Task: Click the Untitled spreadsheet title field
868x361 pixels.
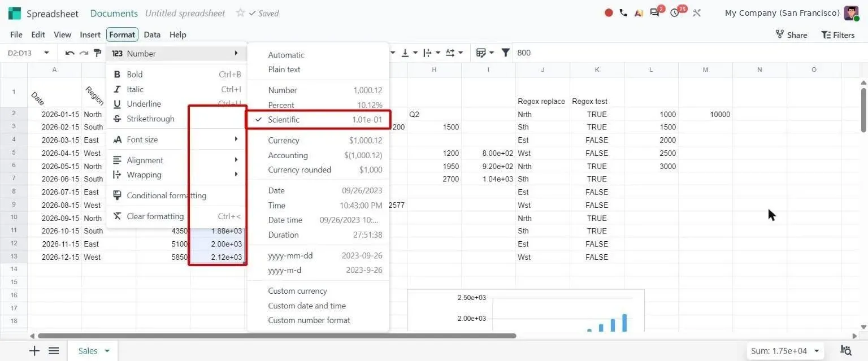Action: point(185,13)
